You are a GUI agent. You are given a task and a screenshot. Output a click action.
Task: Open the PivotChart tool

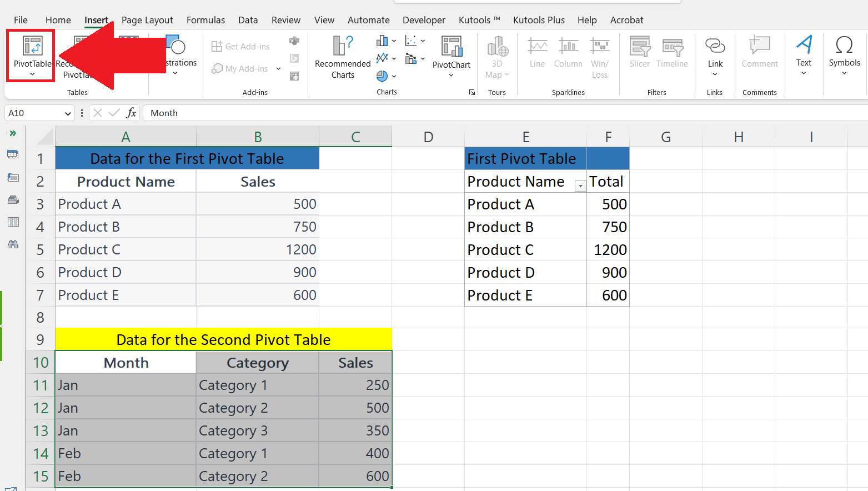tap(451, 56)
